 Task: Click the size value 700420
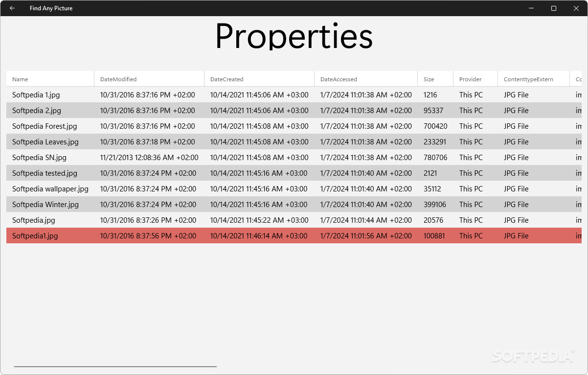[435, 126]
